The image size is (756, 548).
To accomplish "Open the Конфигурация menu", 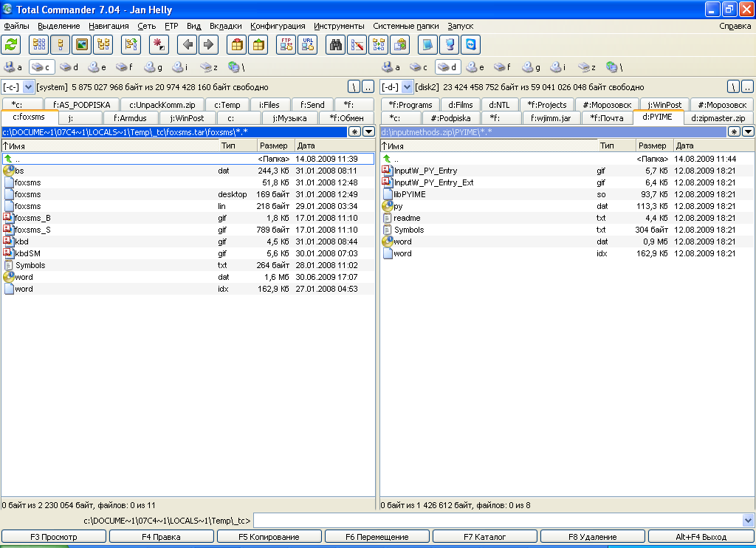I will coord(278,26).
